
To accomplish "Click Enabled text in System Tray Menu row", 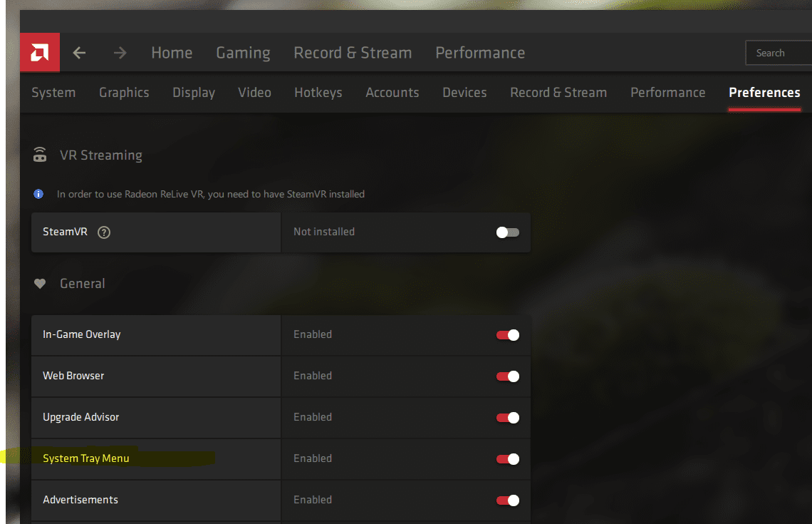I will click(313, 458).
